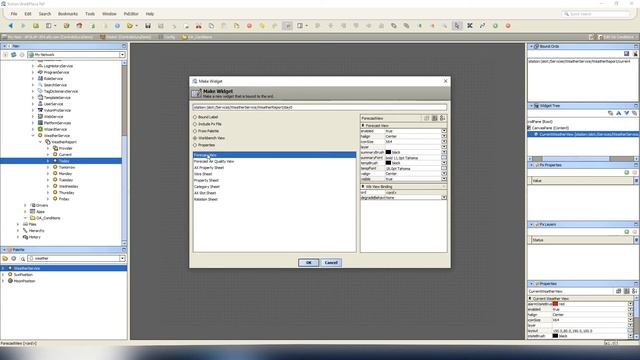Click the red alarmBrush swatch in Properties panel

click(x=555, y=304)
